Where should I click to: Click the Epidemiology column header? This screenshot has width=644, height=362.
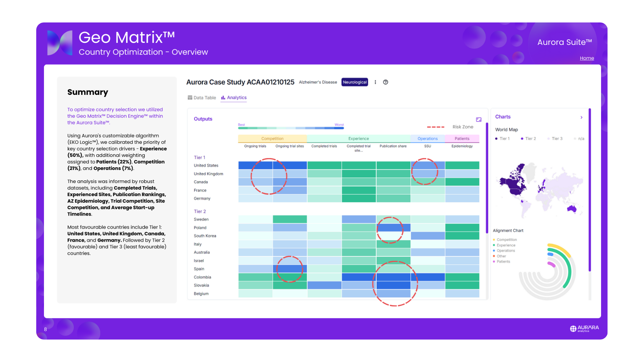(462, 146)
